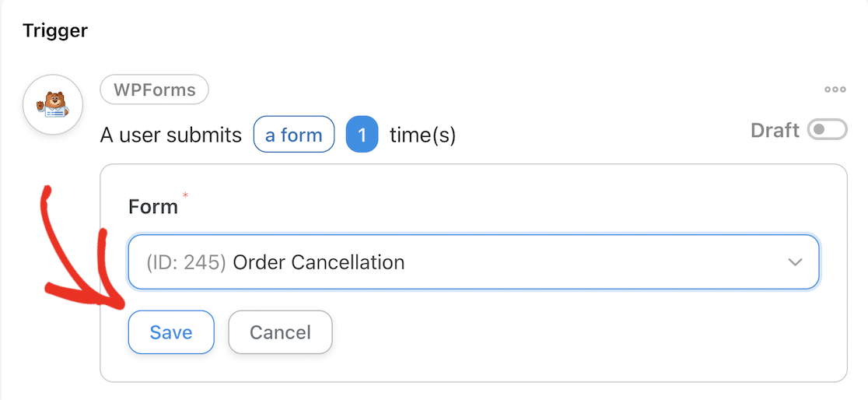Click the "time(s)" text in trigger sentence
This screenshot has width=868, height=400.
point(422,135)
